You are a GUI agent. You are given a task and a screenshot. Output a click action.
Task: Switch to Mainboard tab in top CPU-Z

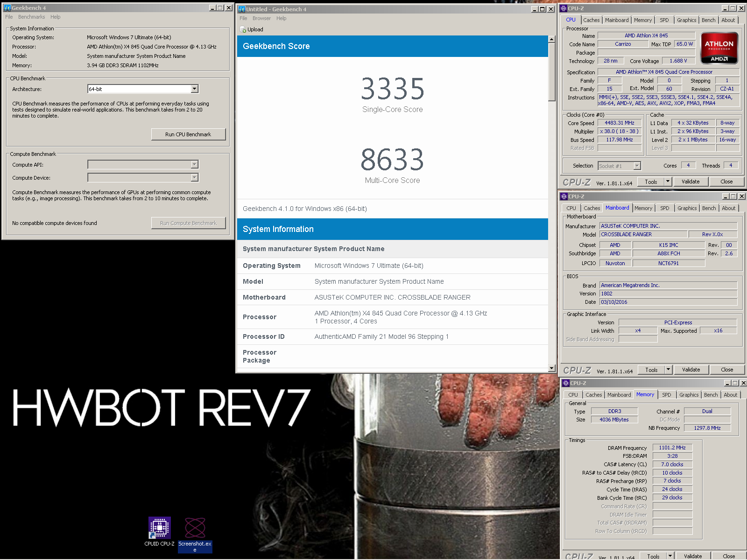[617, 20]
